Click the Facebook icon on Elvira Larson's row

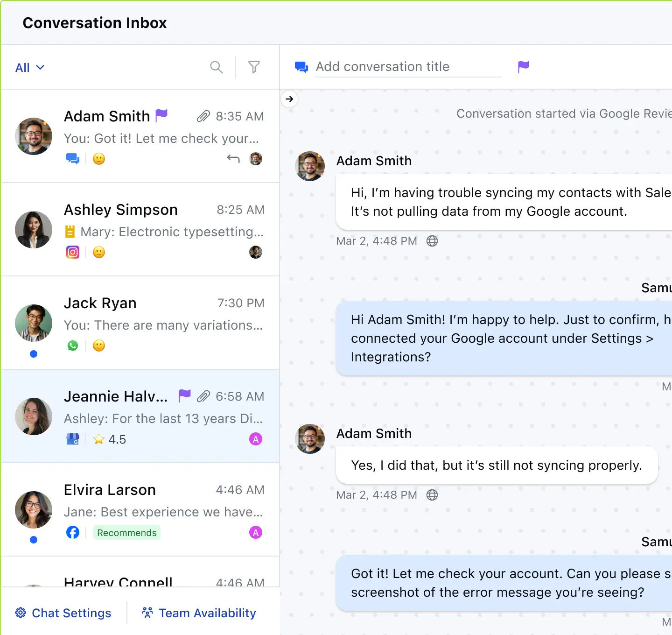73,532
